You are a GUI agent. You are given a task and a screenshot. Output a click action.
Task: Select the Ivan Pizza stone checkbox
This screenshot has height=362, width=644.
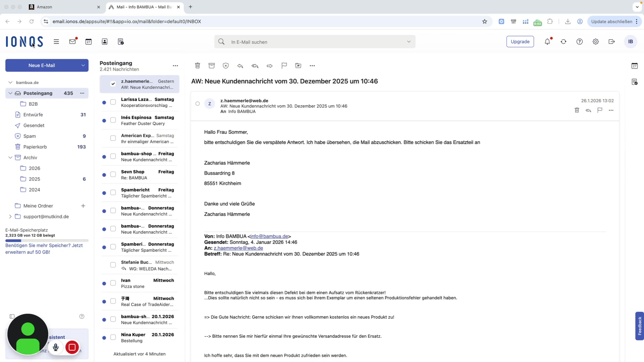pyautogui.click(x=113, y=283)
